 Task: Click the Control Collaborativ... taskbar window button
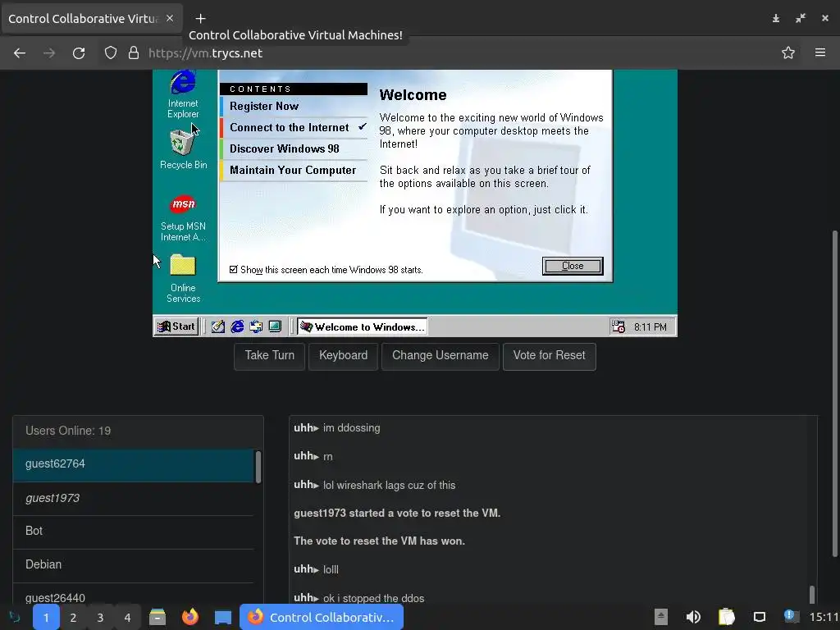(322, 617)
